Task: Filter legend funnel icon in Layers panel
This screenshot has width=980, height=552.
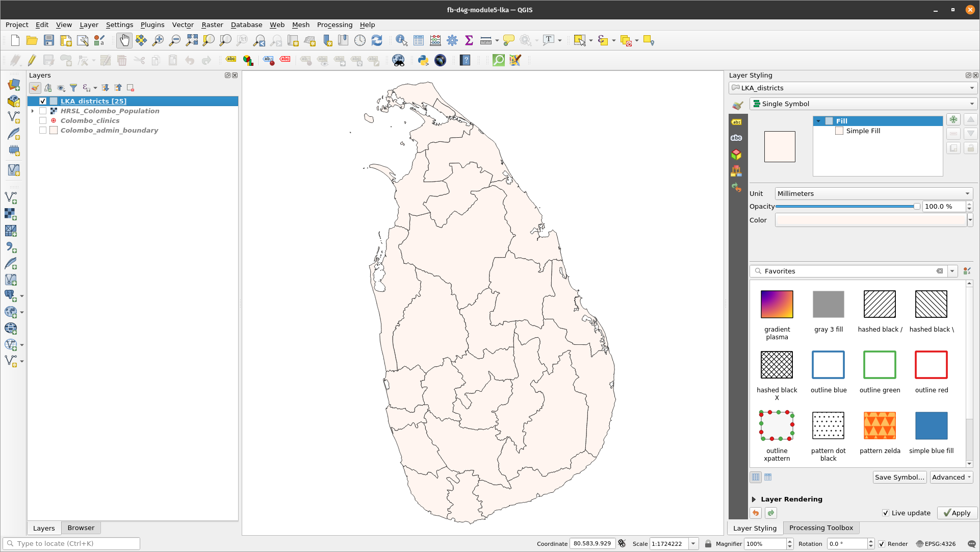Action: coord(73,88)
